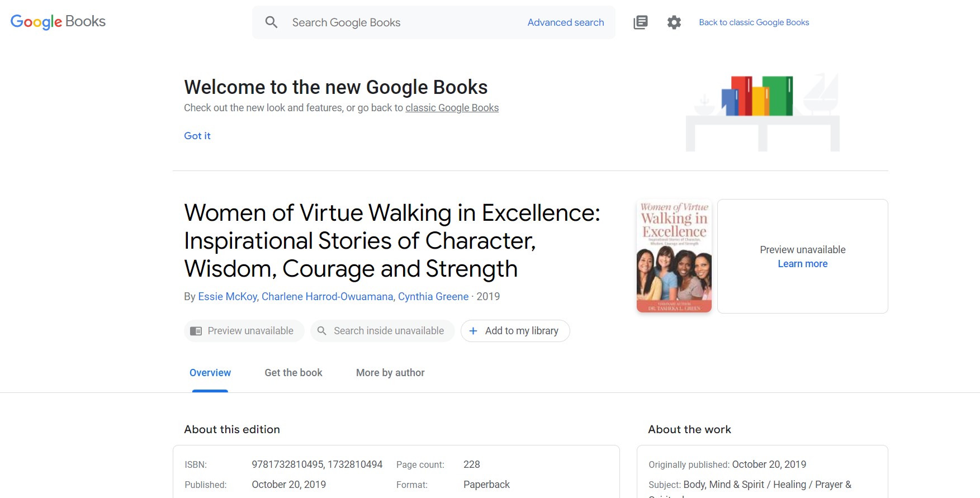Click the magnifying glass search icon
Image resolution: width=980 pixels, height=498 pixels.
(x=271, y=22)
